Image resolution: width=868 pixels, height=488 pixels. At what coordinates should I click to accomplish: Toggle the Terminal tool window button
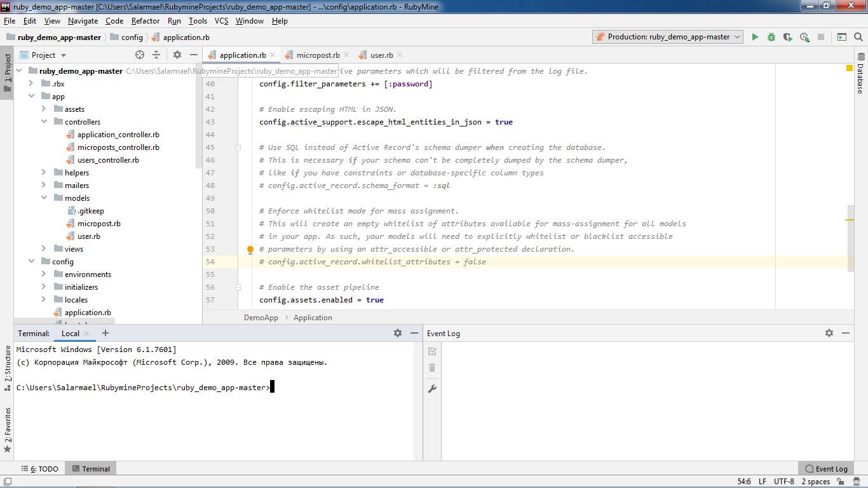91,469
